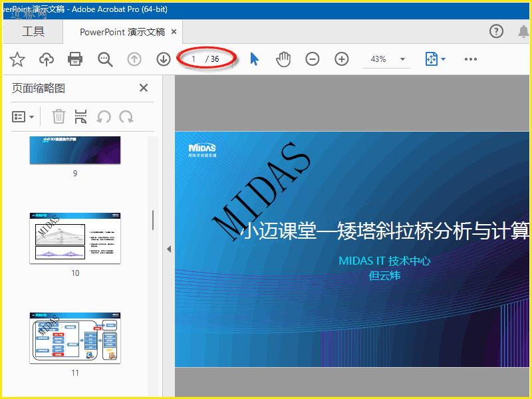
Task: Click the slide title 小迈课堂—矮塔斜拉桥分析与计算
Action: [x=385, y=231]
